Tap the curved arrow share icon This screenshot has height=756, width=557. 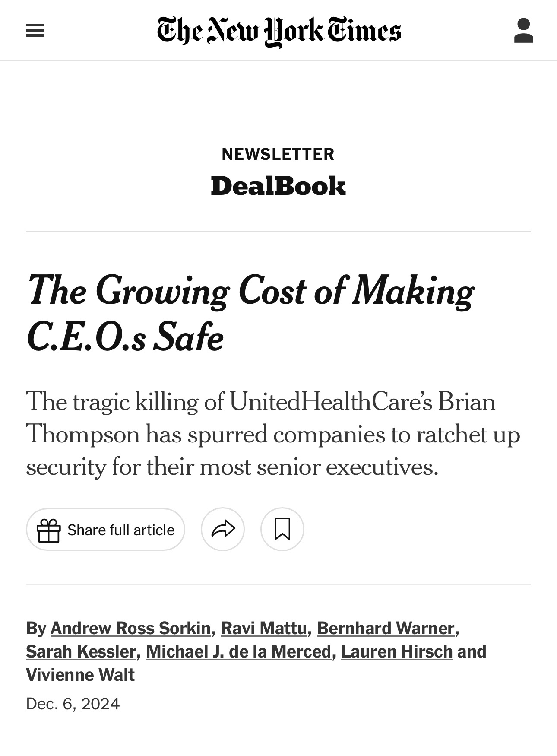[x=223, y=529]
